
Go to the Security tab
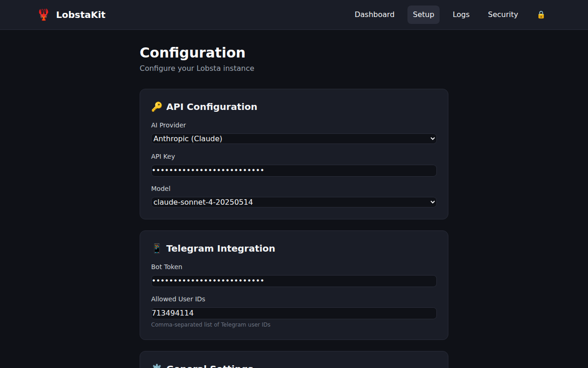[x=503, y=14]
